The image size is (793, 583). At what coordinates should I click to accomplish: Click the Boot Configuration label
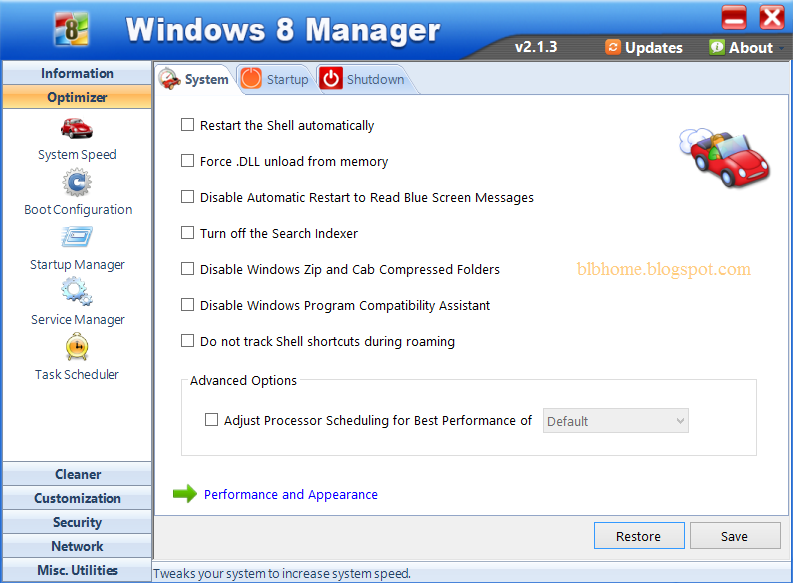(x=78, y=209)
